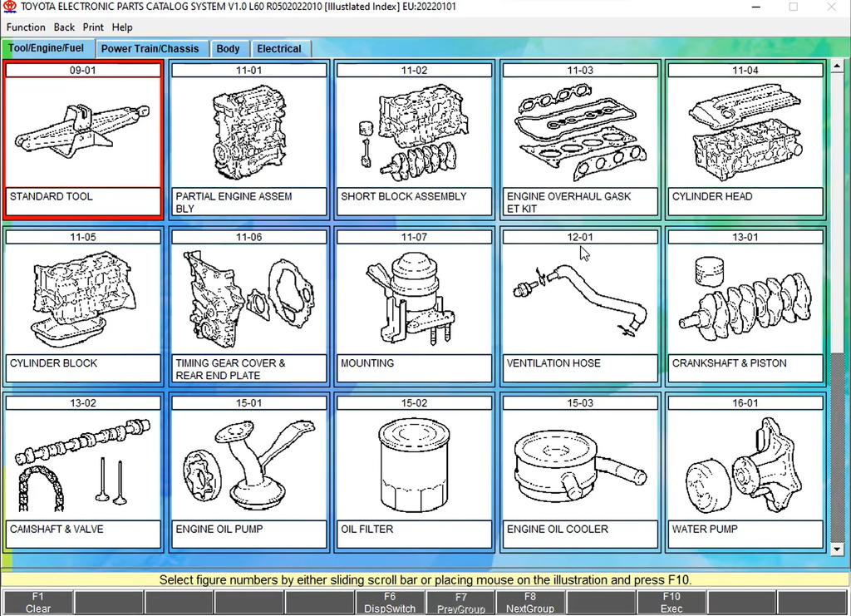Select the Camshaft & Valve figure
This screenshot has width=851, height=616.
(x=82, y=465)
